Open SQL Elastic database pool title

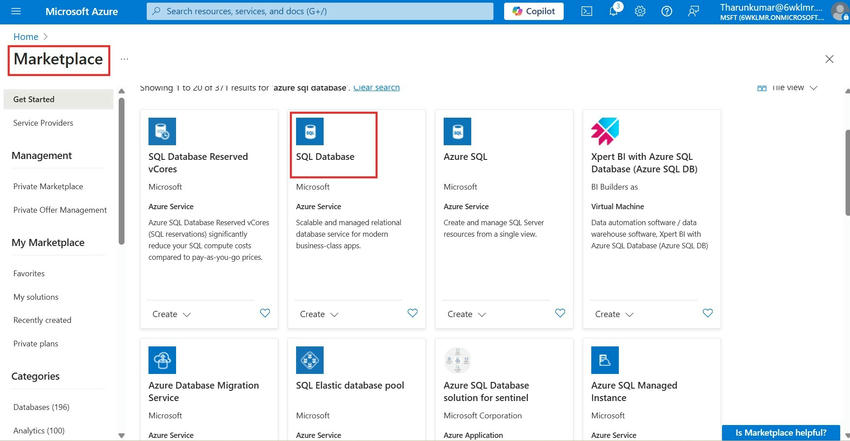[x=350, y=385]
